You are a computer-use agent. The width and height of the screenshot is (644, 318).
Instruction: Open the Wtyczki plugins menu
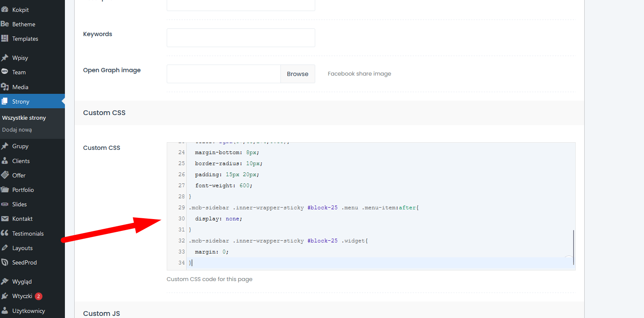point(32,296)
